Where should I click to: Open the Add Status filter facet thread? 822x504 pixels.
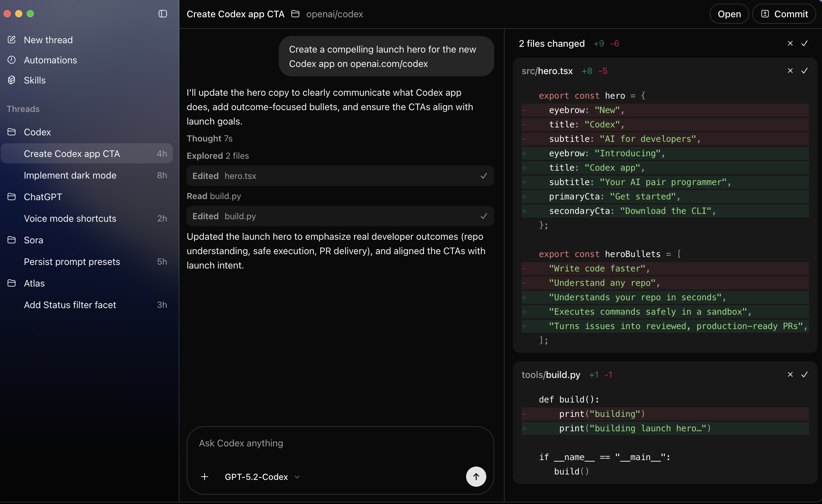point(87,305)
